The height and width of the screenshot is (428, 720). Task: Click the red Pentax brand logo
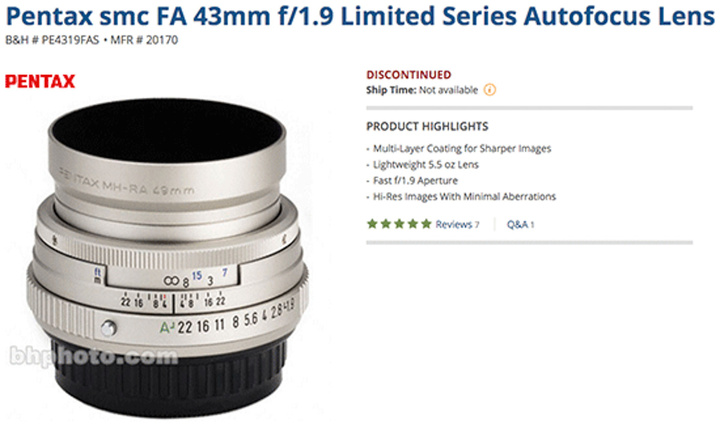40,81
